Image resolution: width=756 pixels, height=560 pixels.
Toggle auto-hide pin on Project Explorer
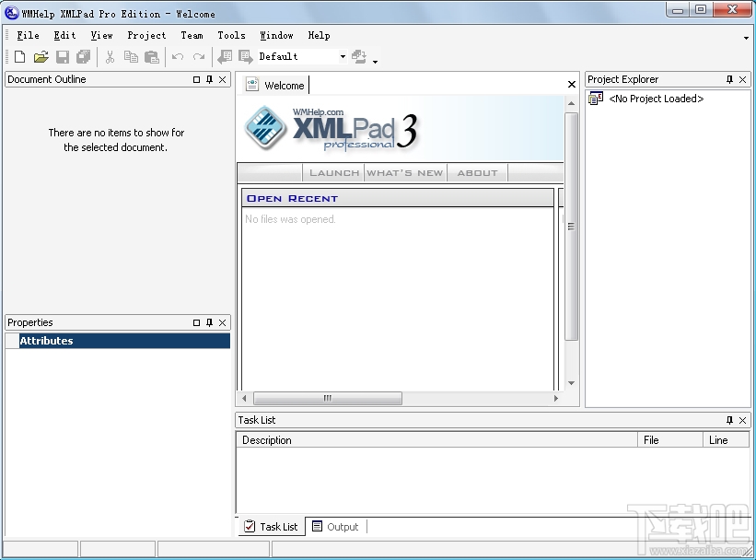pos(729,79)
